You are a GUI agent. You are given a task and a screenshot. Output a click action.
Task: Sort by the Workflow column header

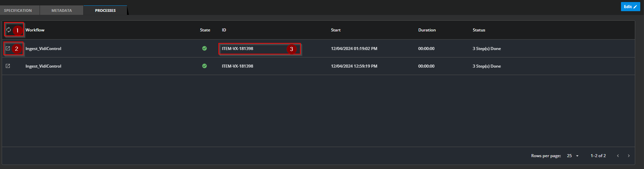(x=35, y=30)
